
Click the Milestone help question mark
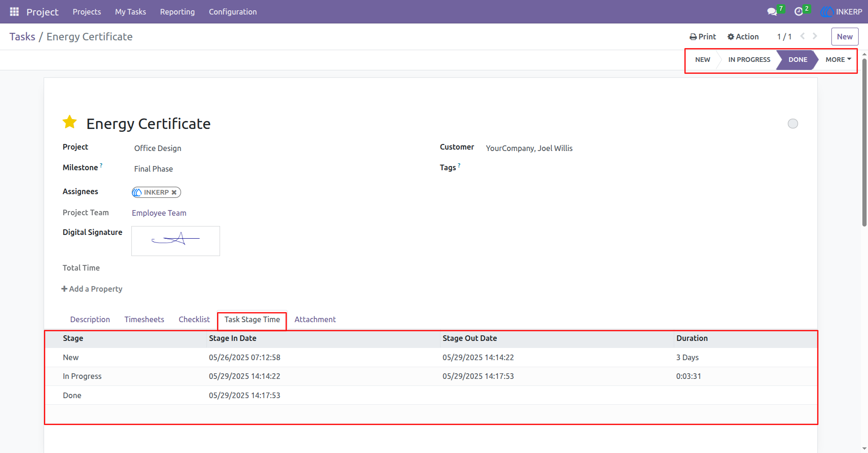[101, 165]
